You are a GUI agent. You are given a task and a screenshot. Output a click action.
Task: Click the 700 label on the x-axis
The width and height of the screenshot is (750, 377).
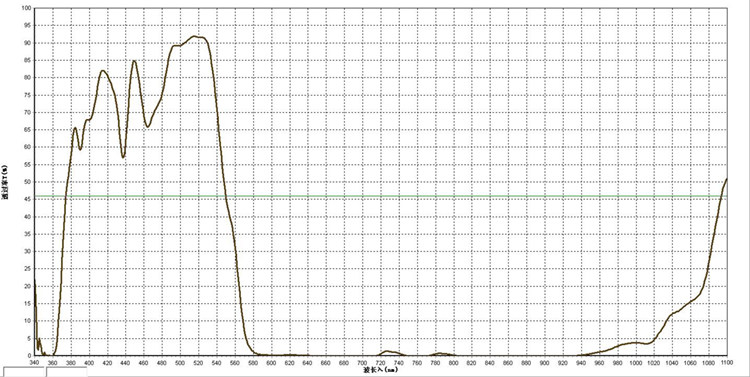tap(363, 363)
